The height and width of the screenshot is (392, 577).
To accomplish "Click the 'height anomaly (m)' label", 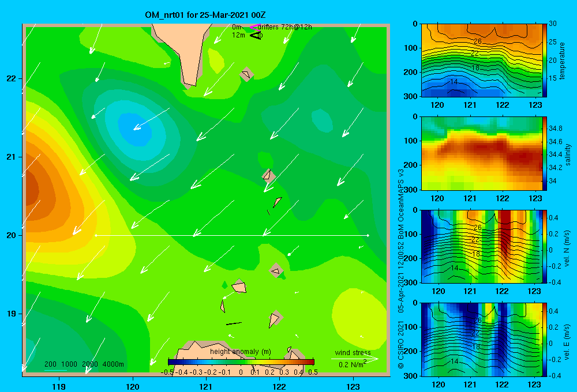I will click(x=241, y=352).
